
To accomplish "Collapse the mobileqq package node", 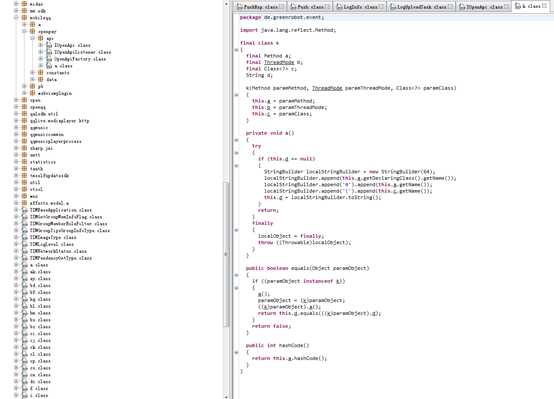I will [x=16, y=18].
